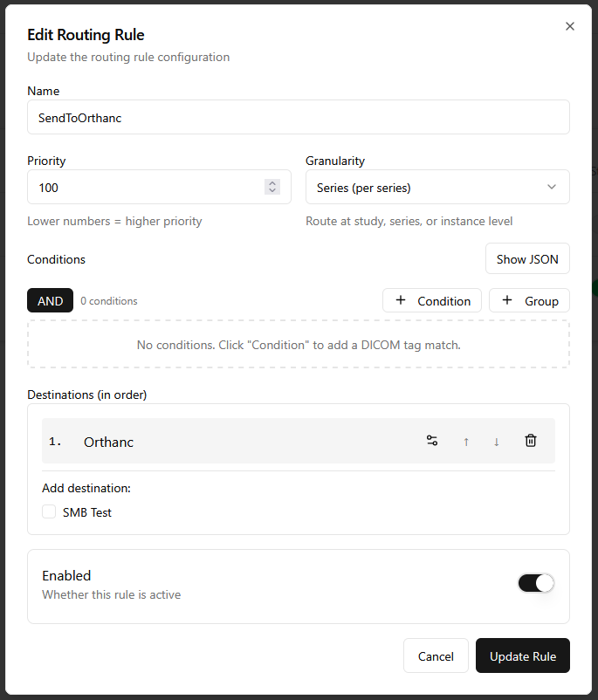The height and width of the screenshot is (700, 598).
Task: Delete the Orthanc destination with trash icon
Action: 530,441
